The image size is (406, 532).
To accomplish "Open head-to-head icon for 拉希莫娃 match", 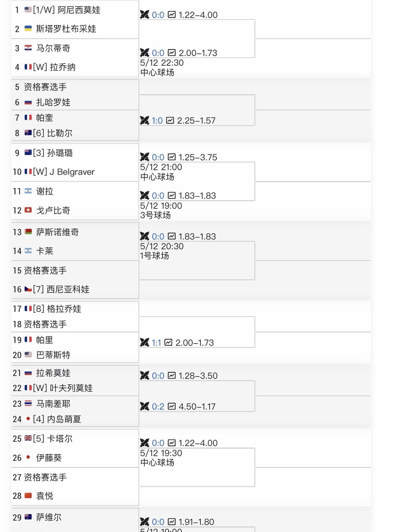I will (144, 375).
